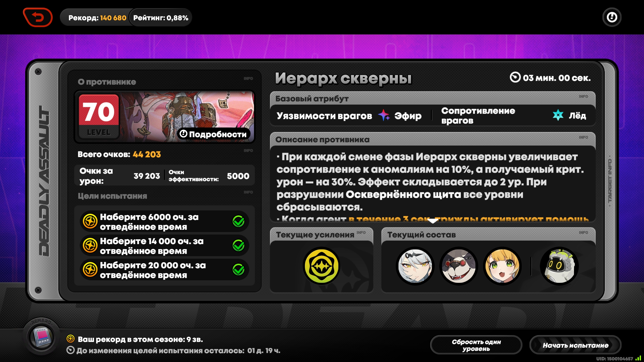This screenshot has height=362, width=644.
Task: Click the 20 000 points goal checkmark
Action: coord(238,269)
